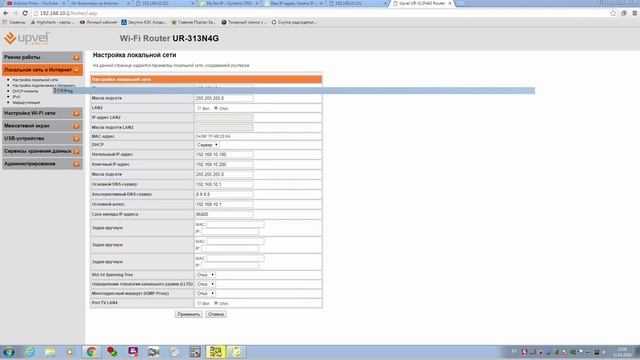The image size is (640, 360).
Task: Click the arrow icon beside USB-устройства
Action: tap(76, 139)
